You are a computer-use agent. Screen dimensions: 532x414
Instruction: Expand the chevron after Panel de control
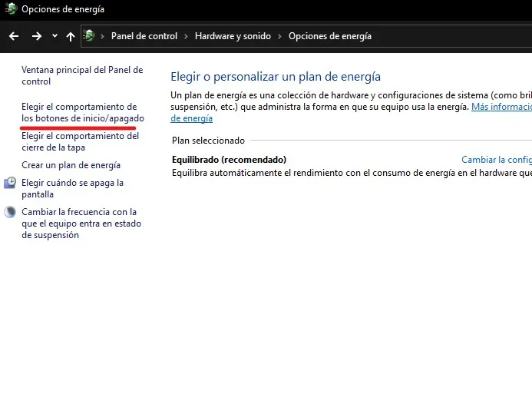coord(186,36)
